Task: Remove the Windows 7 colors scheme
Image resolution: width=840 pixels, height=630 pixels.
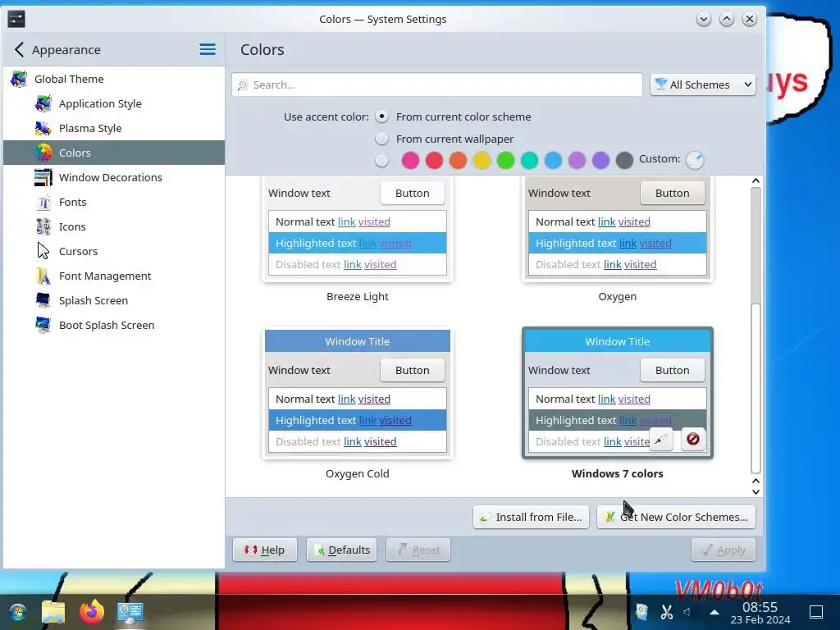Action: (x=692, y=440)
